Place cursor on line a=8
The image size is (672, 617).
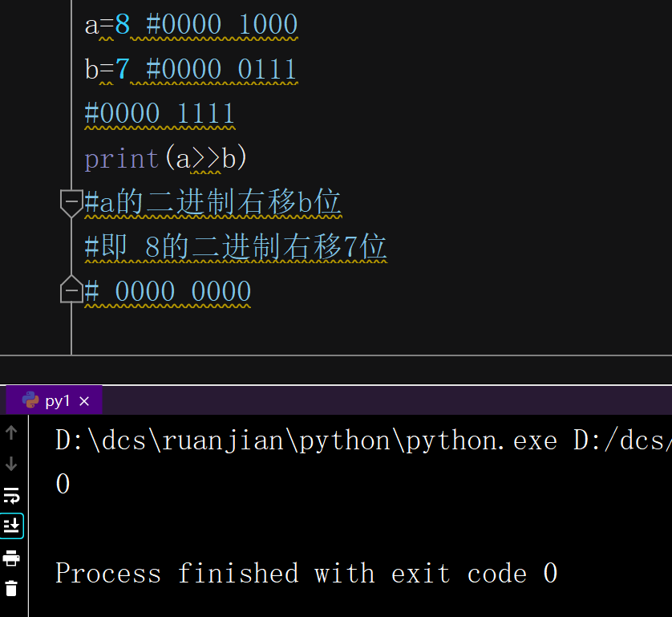(191, 25)
